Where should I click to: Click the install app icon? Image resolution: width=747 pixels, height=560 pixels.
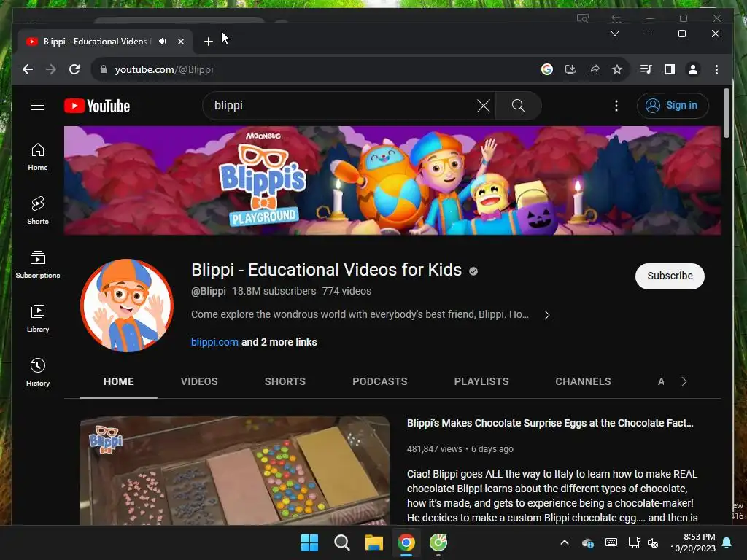pyautogui.click(x=570, y=69)
